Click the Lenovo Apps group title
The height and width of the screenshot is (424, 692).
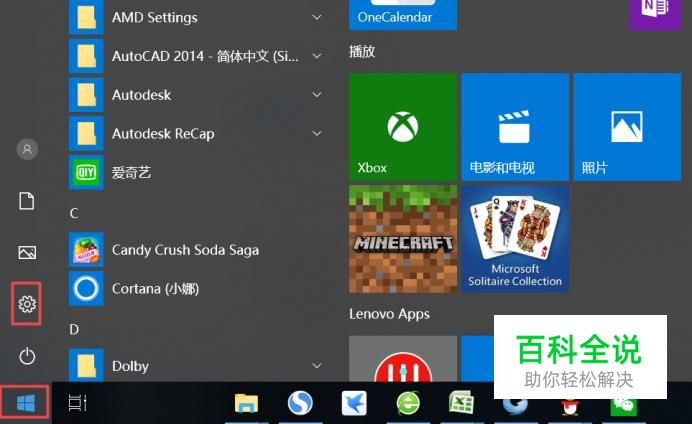pyautogui.click(x=389, y=314)
